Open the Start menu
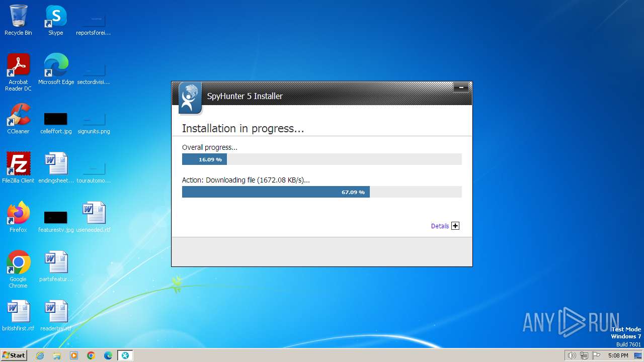 click(14, 355)
